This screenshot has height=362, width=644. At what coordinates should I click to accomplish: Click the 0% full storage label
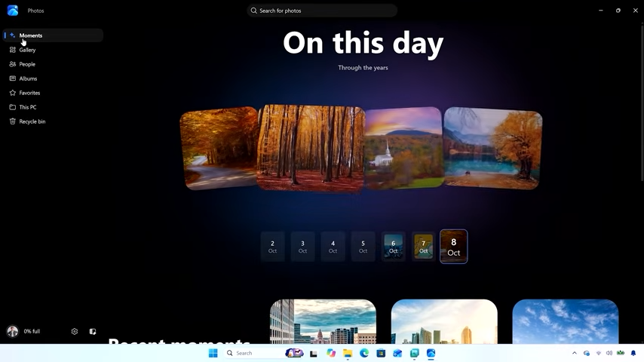32,331
